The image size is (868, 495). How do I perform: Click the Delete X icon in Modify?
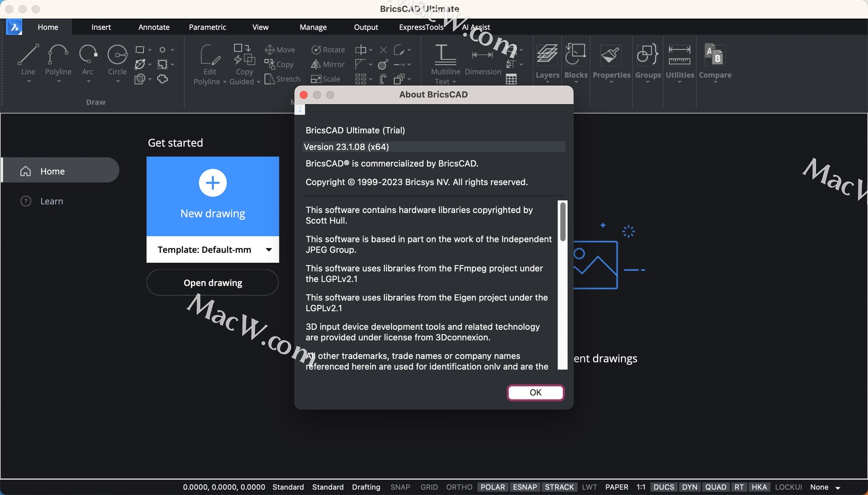(x=383, y=50)
